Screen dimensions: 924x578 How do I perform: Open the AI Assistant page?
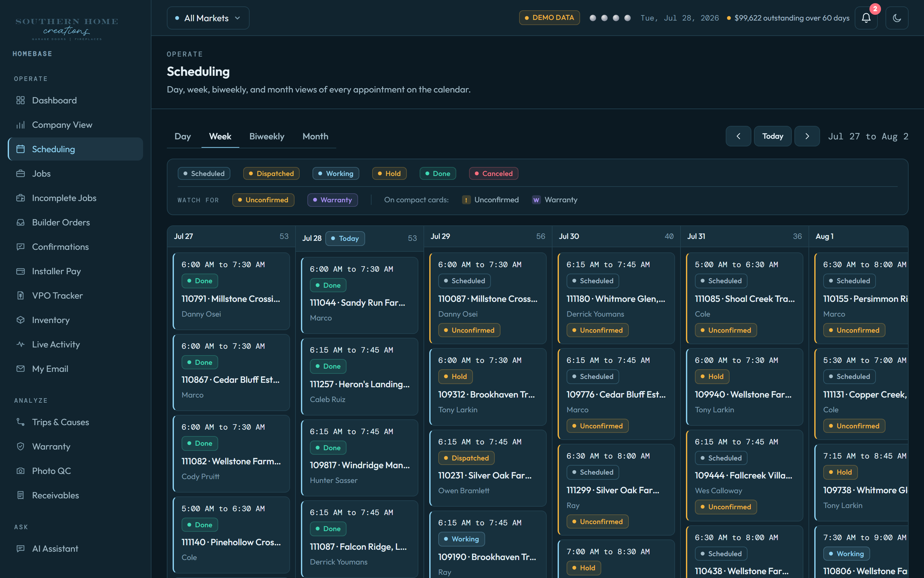coord(76,548)
